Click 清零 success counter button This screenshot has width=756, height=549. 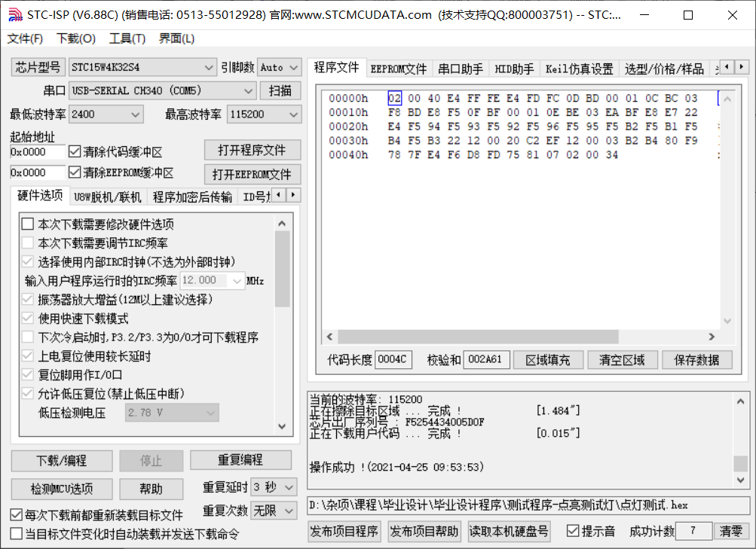731,531
